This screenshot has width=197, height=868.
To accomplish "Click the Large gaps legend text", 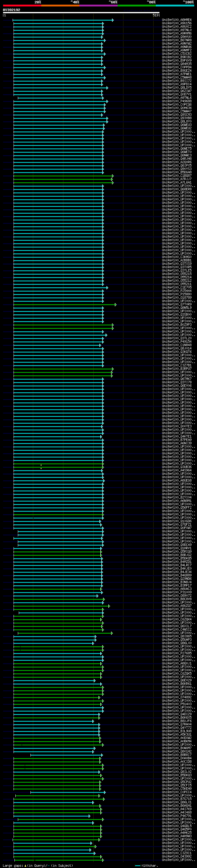I will 38,866.
